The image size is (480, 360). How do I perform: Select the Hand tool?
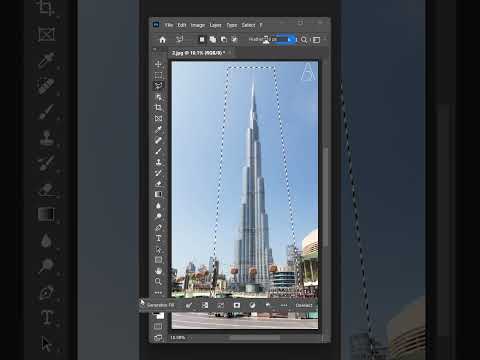tap(158, 271)
